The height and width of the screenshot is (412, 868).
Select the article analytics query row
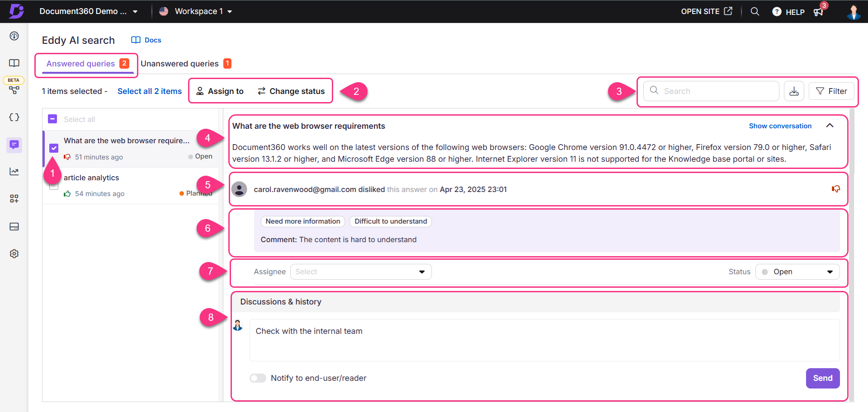131,185
